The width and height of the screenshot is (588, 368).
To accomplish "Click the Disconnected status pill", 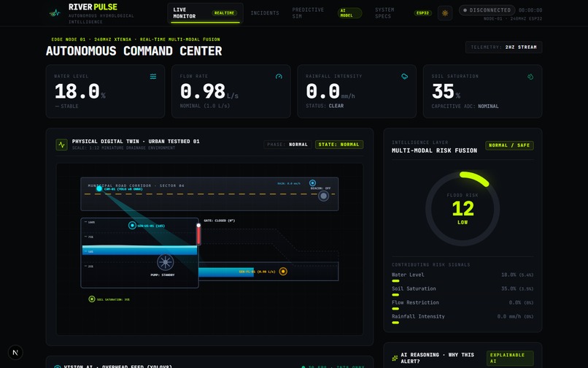I will 487,10.
